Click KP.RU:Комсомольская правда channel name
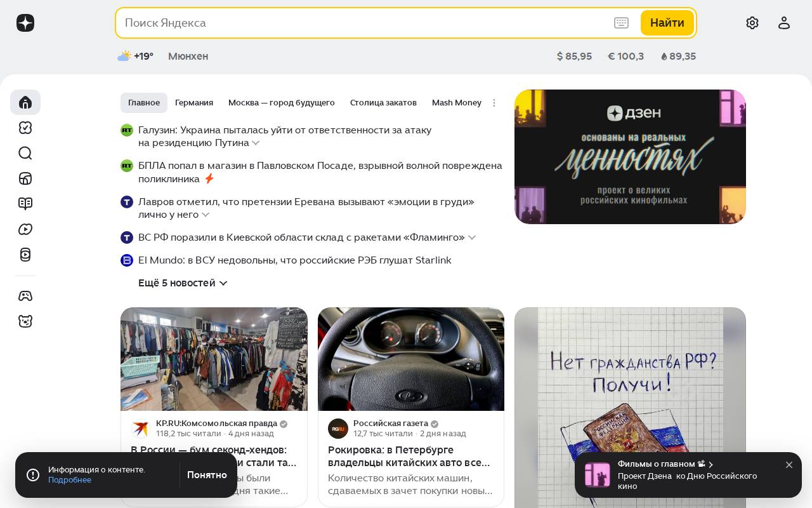 click(x=216, y=424)
